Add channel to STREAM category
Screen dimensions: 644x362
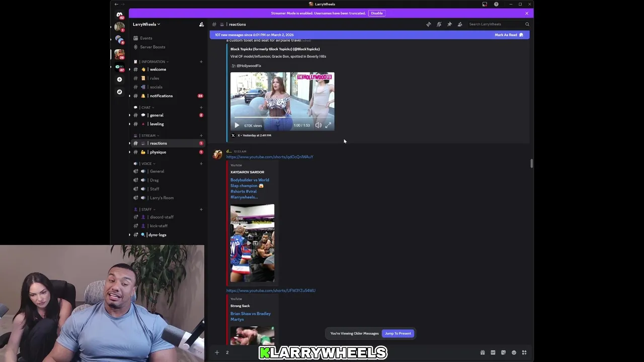201,136
